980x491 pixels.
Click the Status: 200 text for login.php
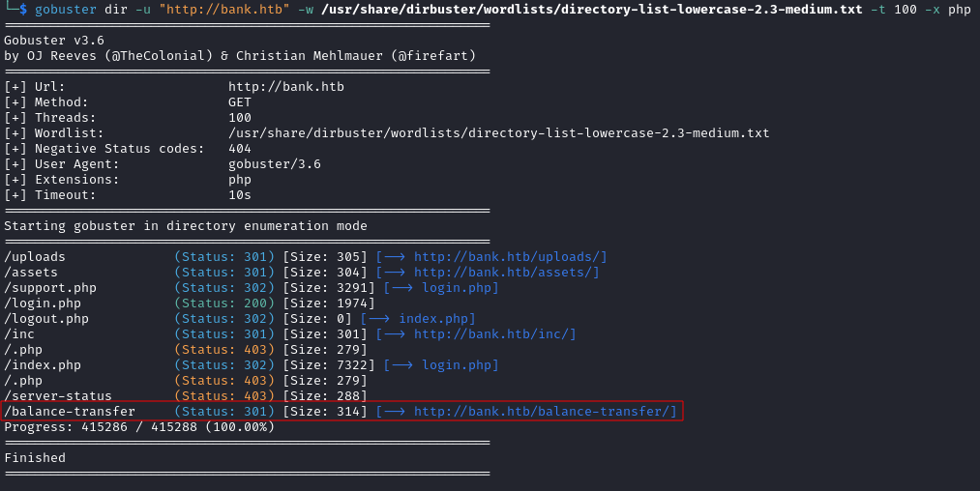click(224, 303)
